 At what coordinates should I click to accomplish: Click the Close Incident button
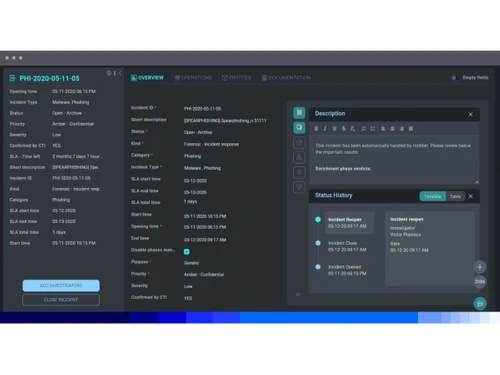pos(61,300)
